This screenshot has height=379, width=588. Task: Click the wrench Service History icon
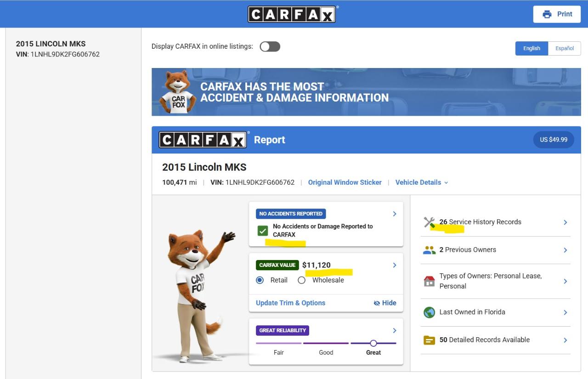[429, 222]
